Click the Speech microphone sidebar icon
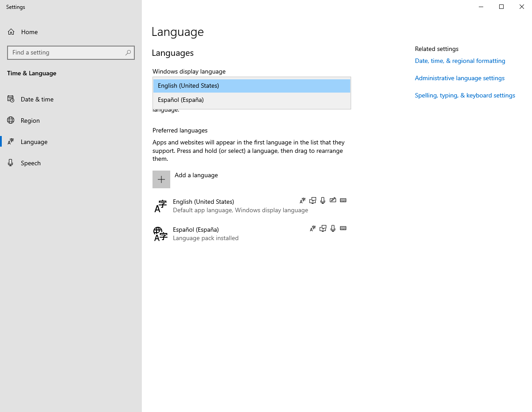This screenshot has height=412, width=532. (10, 163)
